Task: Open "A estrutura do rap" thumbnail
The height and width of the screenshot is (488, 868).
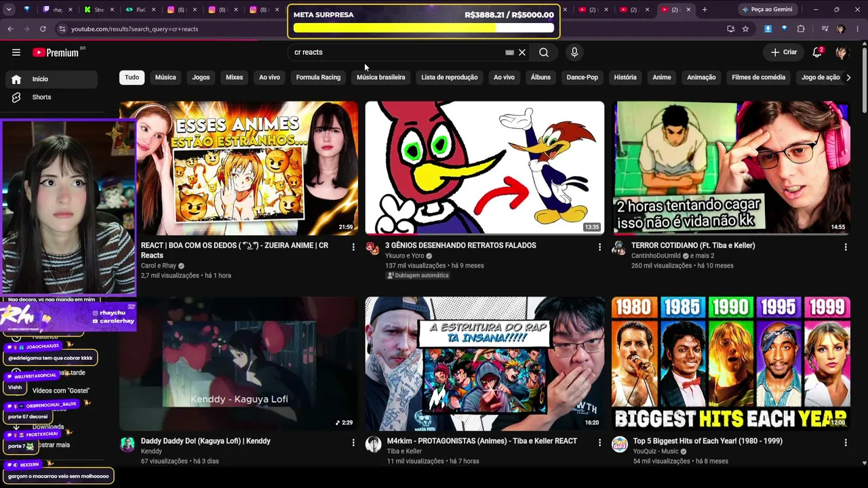Action: pos(484,363)
